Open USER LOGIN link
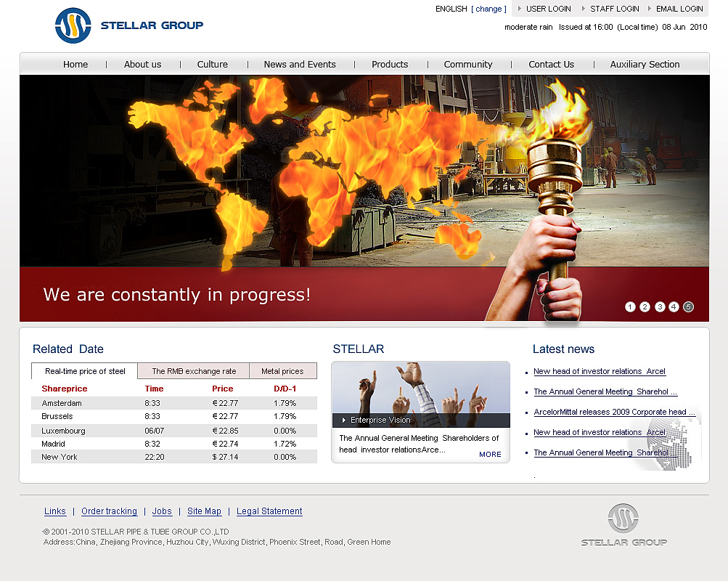This screenshot has height=581, width=728. (548, 9)
